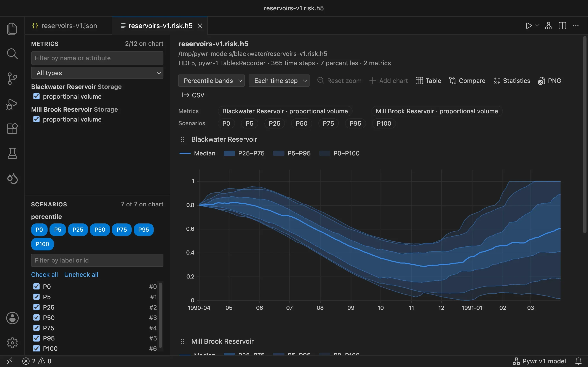Open the Extensions view
Screen dimensions: 588x367
point(12,128)
